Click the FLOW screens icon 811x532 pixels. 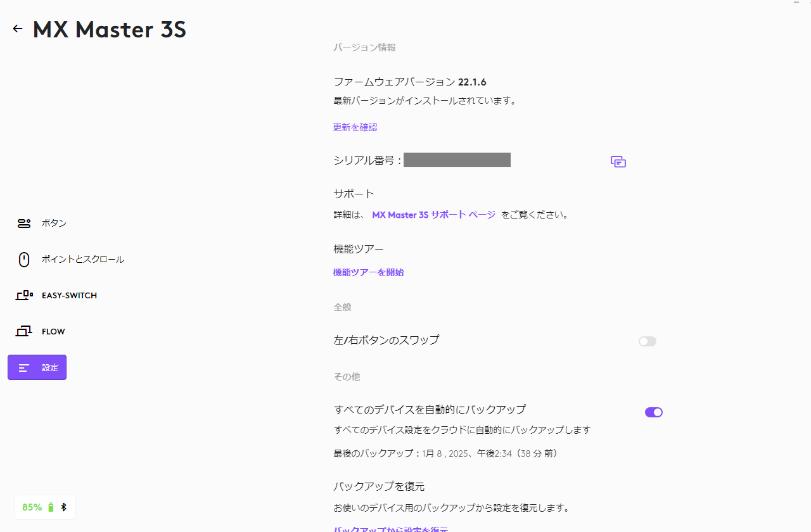tap(24, 331)
